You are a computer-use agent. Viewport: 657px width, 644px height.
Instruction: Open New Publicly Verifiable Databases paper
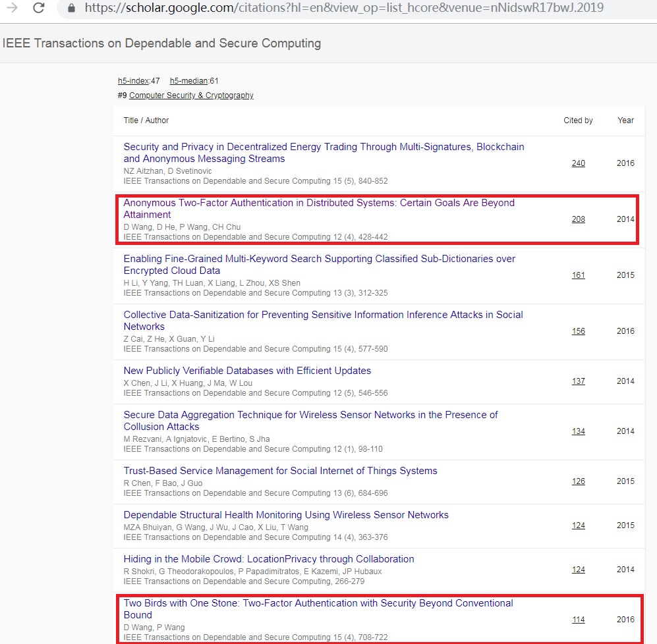(247, 371)
